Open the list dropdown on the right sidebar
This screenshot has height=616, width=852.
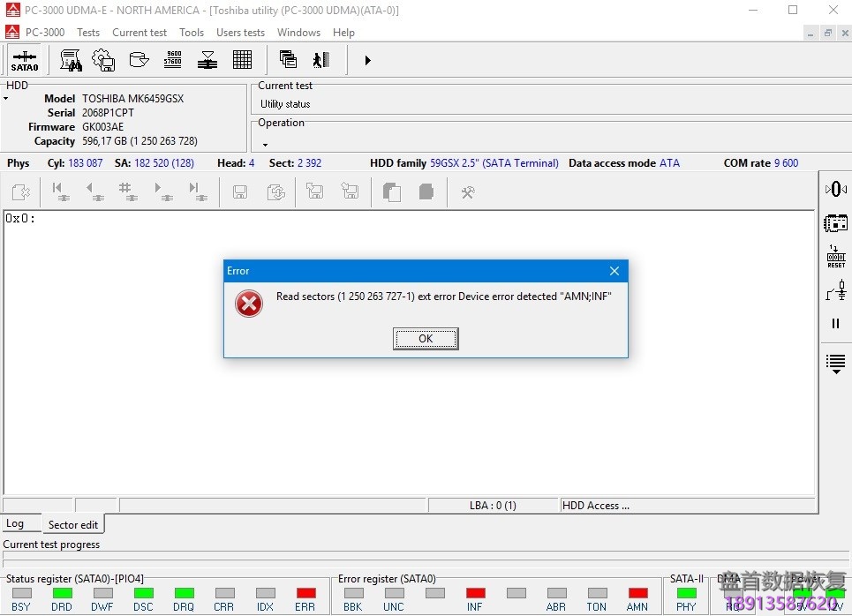835,363
